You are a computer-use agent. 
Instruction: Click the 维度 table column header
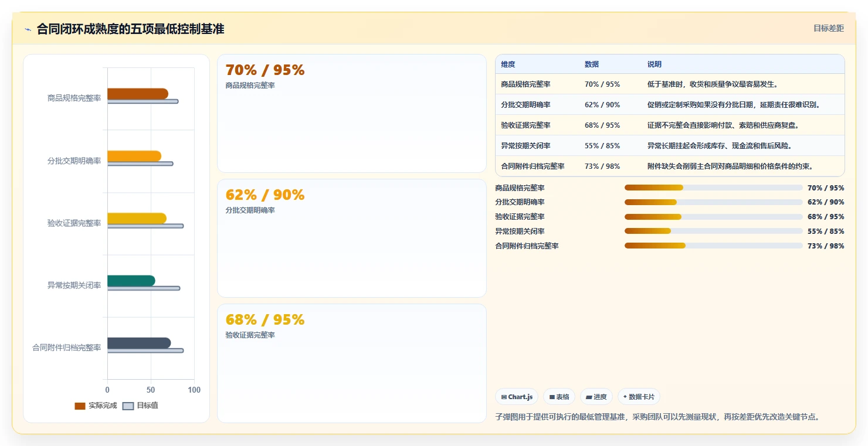pos(508,64)
